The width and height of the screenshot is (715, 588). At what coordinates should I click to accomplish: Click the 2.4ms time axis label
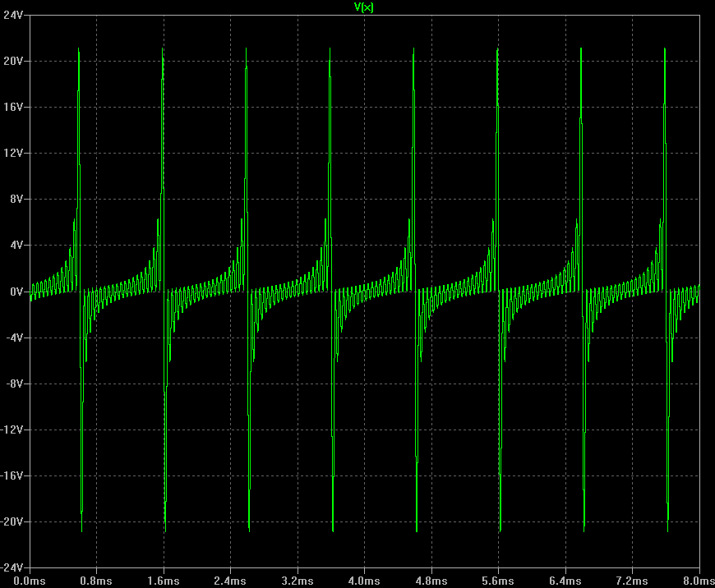click(x=230, y=581)
